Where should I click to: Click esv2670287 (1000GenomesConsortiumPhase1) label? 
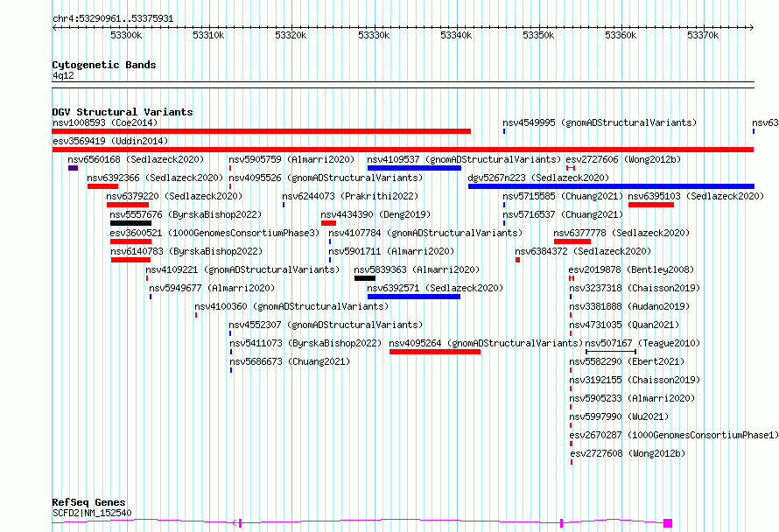(x=674, y=435)
